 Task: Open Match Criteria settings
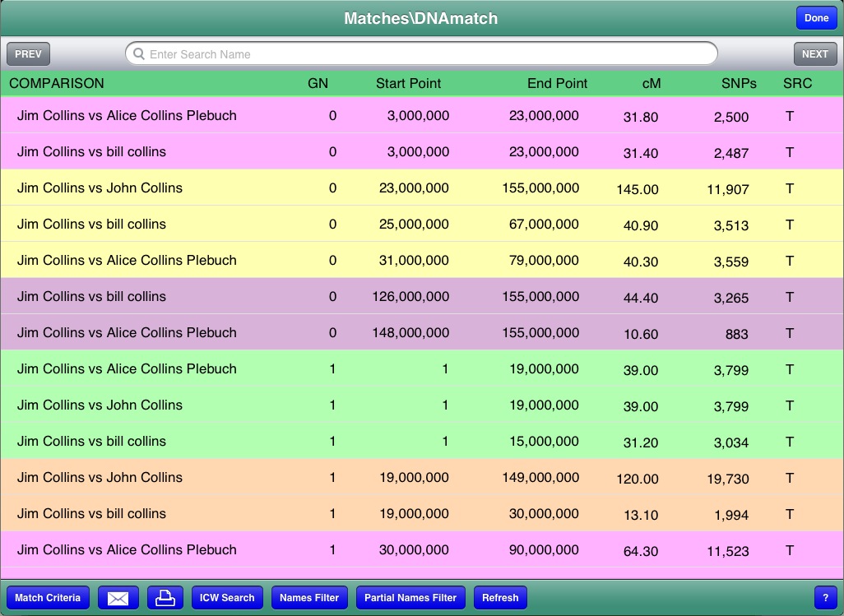(x=48, y=598)
